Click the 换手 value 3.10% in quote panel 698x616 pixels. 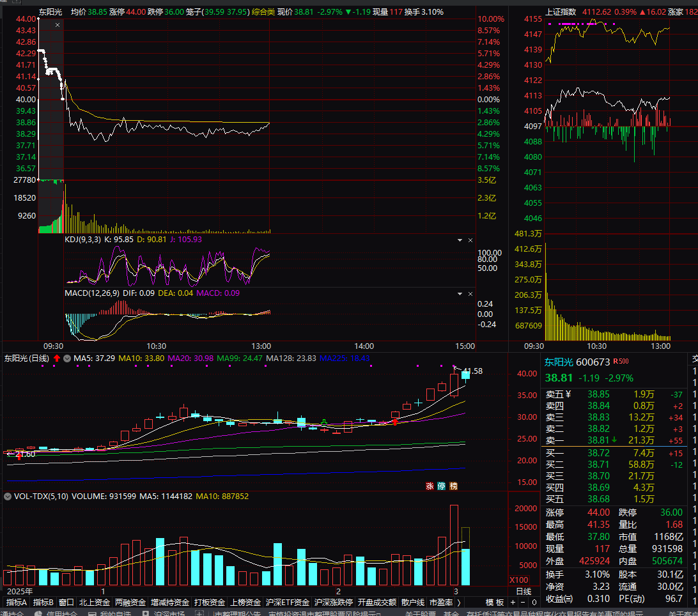coord(598,574)
